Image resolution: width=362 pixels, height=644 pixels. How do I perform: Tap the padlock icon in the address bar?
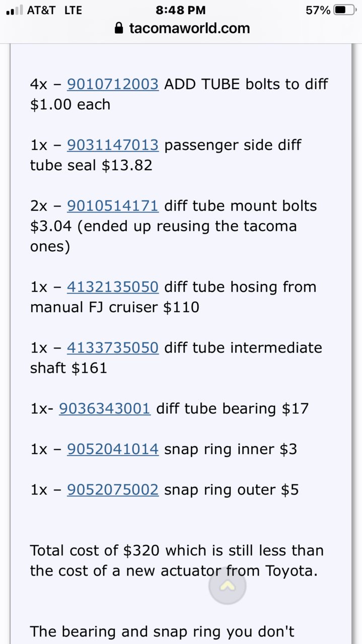pos(119,28)
